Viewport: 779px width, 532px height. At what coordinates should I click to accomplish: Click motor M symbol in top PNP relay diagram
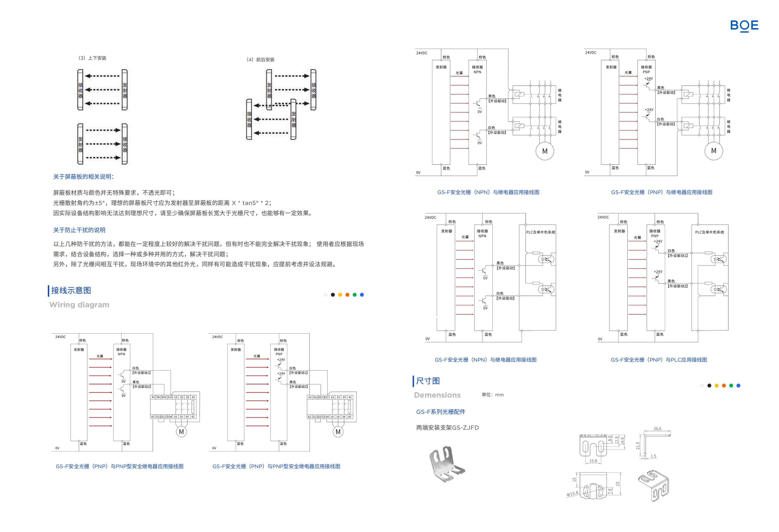714,151
